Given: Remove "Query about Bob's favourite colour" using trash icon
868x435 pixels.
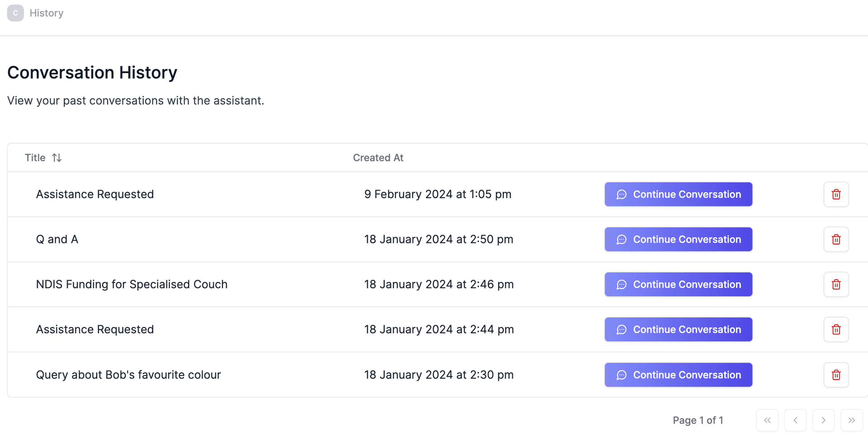Looking at the screenshot, I should [x=836, y=374].
